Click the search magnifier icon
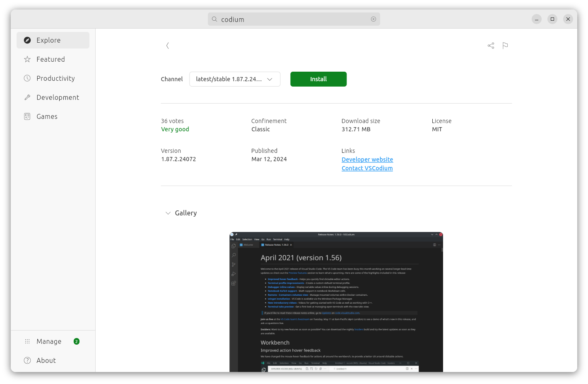Image resolution: width=588 pixels, height=384 pixels. tap(214, 19)
